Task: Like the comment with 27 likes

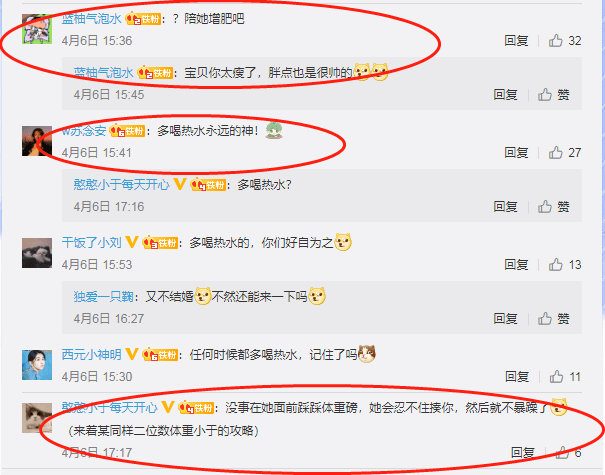Action: (564, 153)
